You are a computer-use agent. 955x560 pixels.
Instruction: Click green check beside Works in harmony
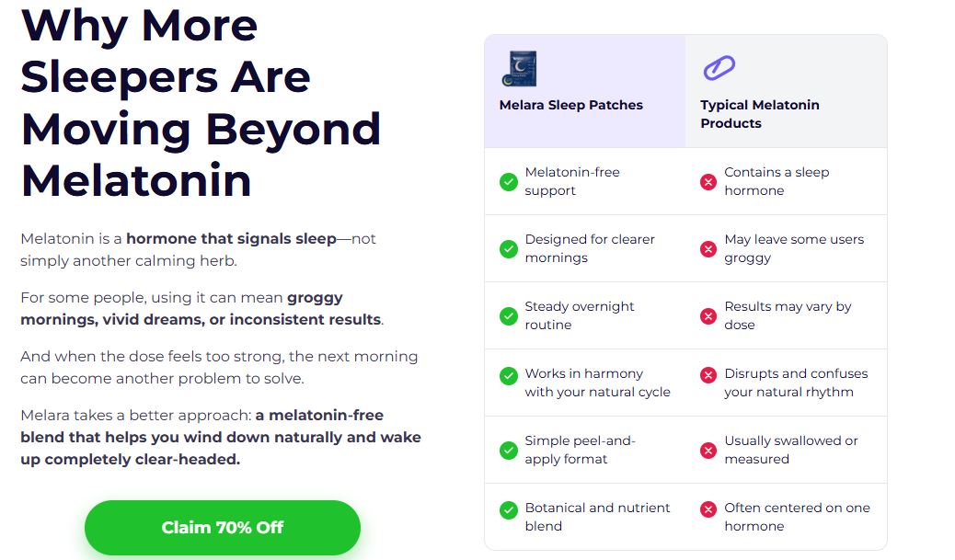pos(509,375)
